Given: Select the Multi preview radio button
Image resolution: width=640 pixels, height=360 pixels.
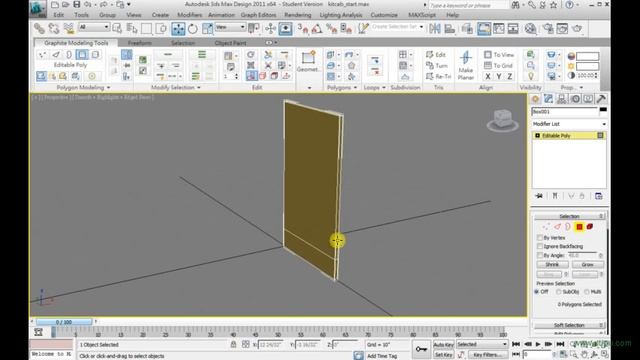Looking at the screenshot, I should coord(587,292).
